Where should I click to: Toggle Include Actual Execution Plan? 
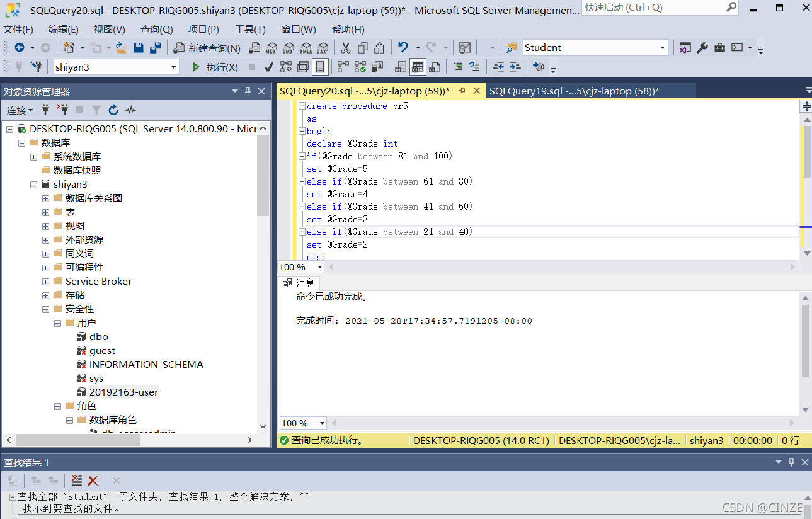(343, 67)
